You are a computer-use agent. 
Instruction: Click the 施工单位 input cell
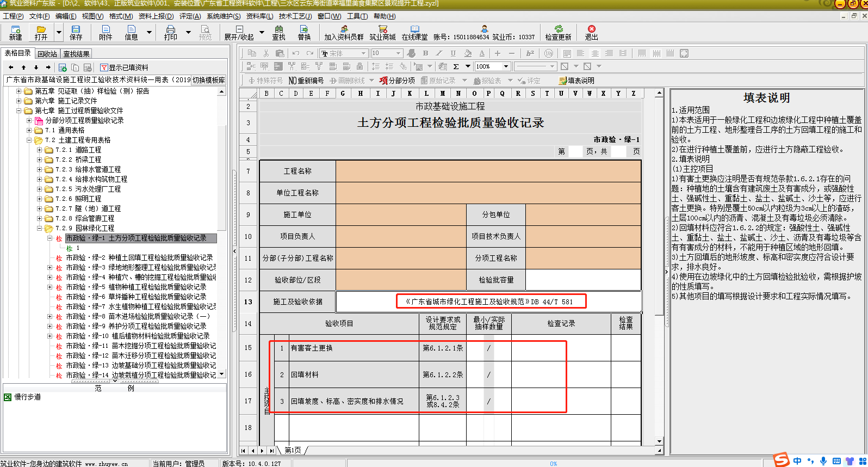(x=401, y=214)
